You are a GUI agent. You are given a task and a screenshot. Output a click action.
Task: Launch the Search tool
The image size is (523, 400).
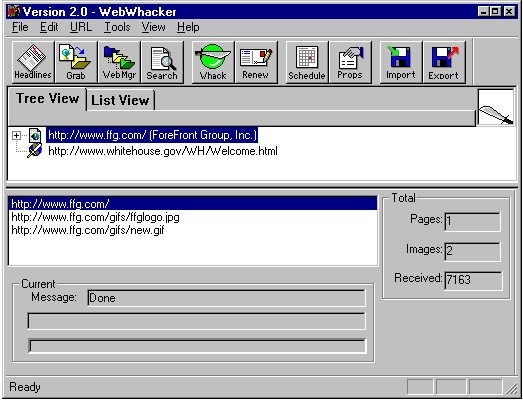pos(162,62)
